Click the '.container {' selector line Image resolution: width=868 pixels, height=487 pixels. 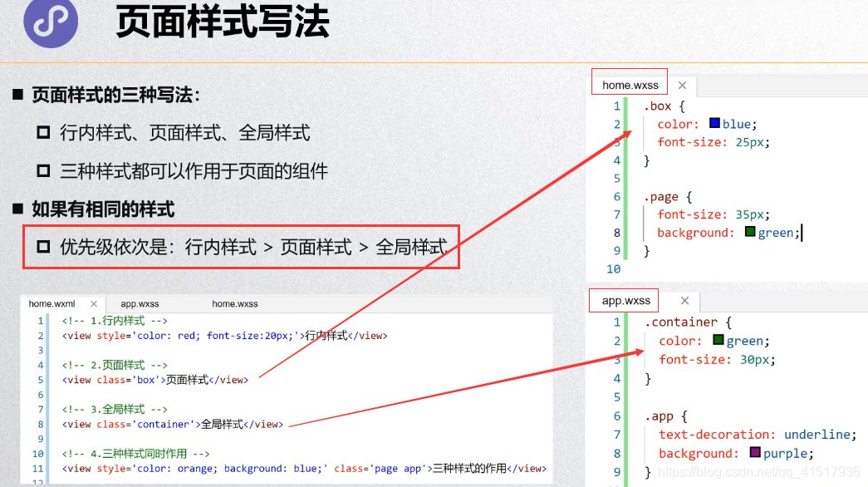[x=688, y=322]
